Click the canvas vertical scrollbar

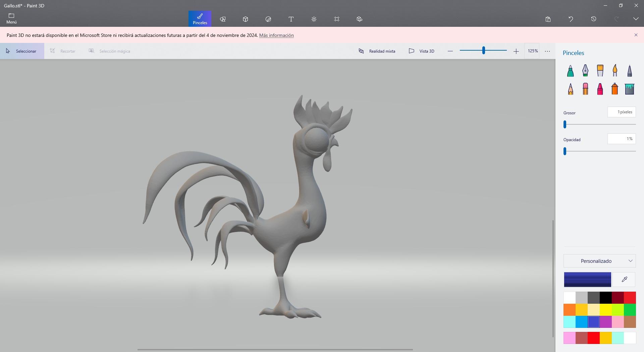point(553,279)
